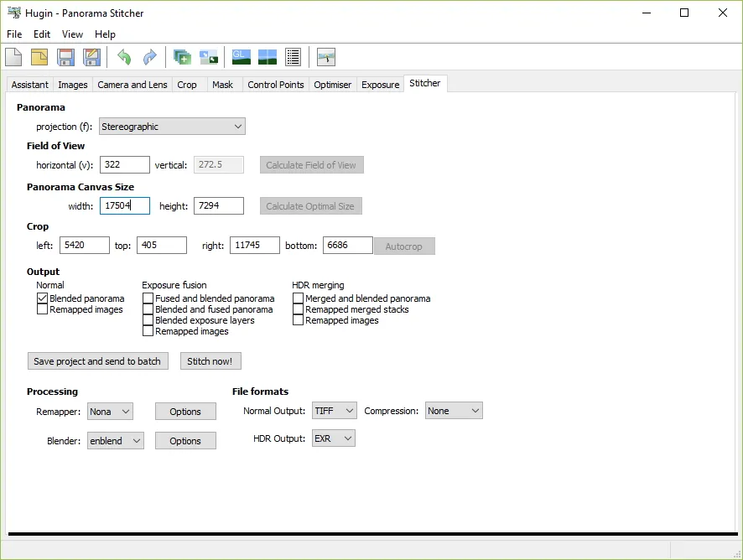
Task: Click the Autocrop button
Action: point(404,246)
